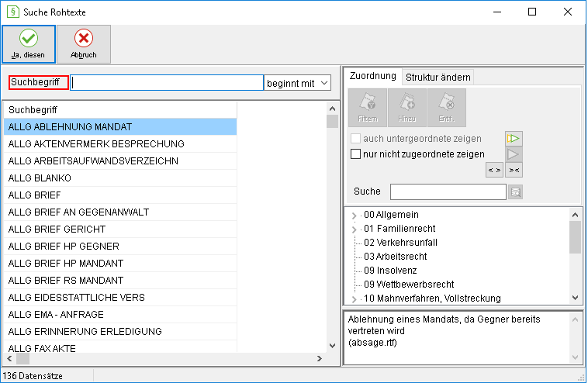Click the '< >' expand all button

point(494,170)
